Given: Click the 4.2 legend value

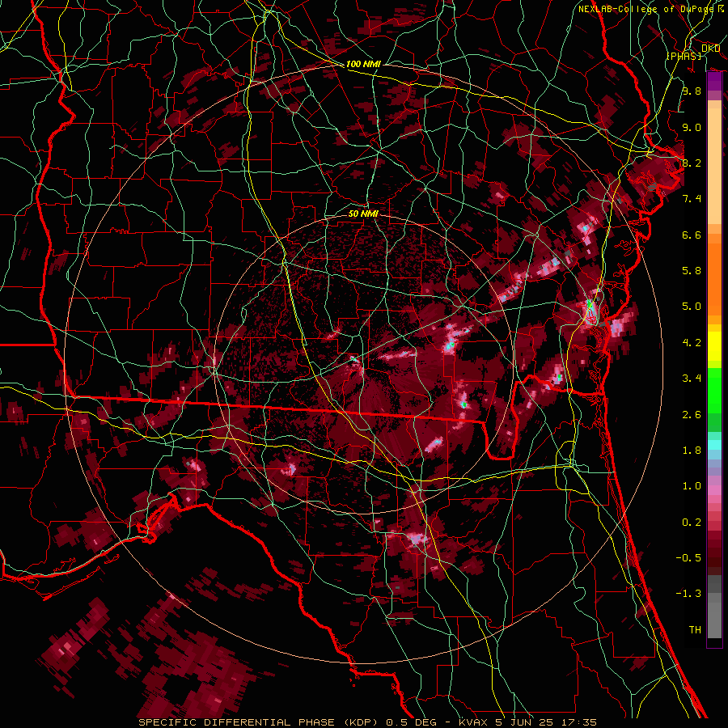Looking at the screenshot, I should pyautogui.click(x=692, y=343).
